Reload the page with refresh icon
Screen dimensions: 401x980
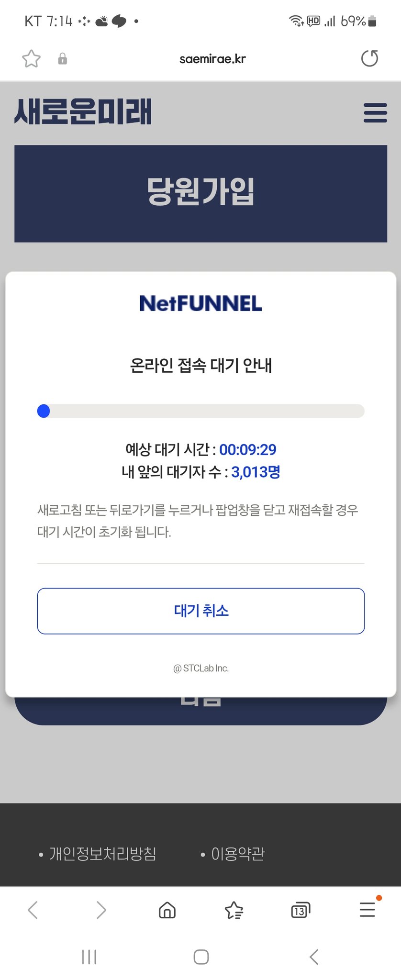pyautogui.click(x=369, y=58)
